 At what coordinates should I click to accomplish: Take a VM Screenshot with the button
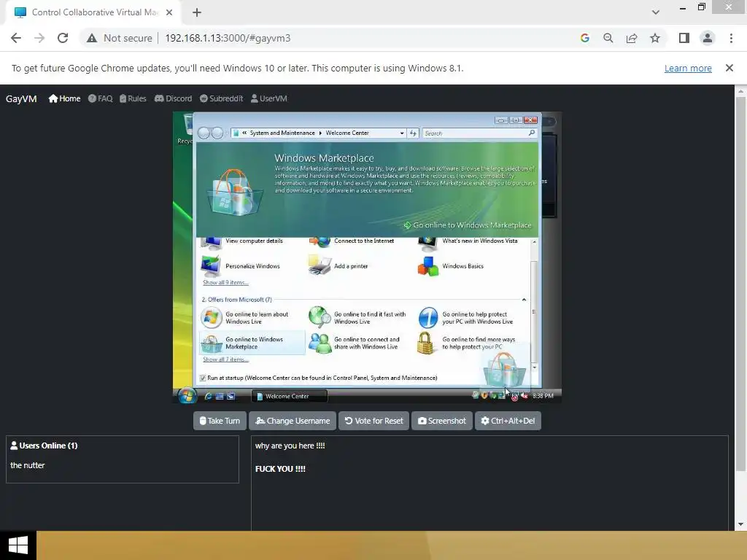click(x=442, y=421)
